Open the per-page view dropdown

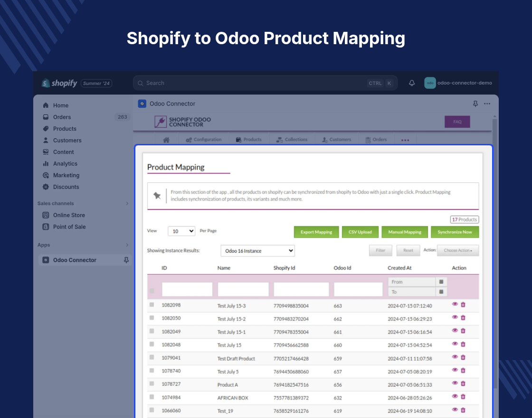pyautogui.click(x=181, y=231)
